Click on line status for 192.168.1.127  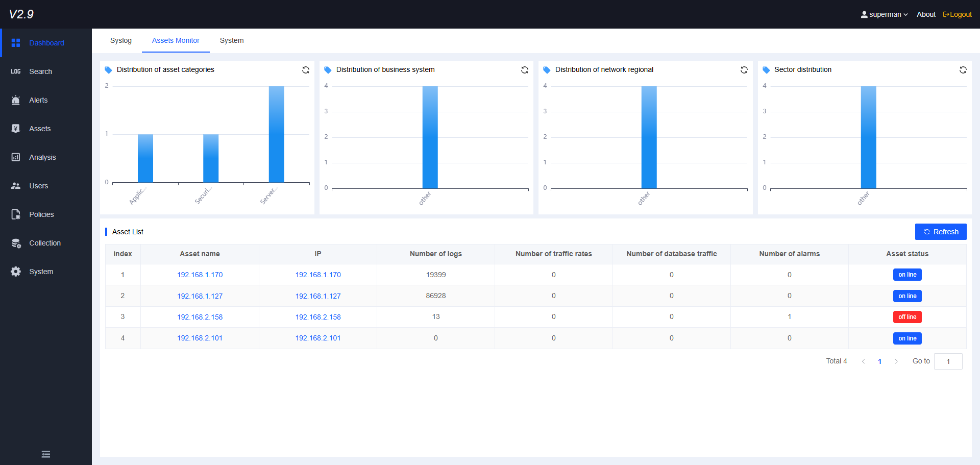(x=908, y=296)
